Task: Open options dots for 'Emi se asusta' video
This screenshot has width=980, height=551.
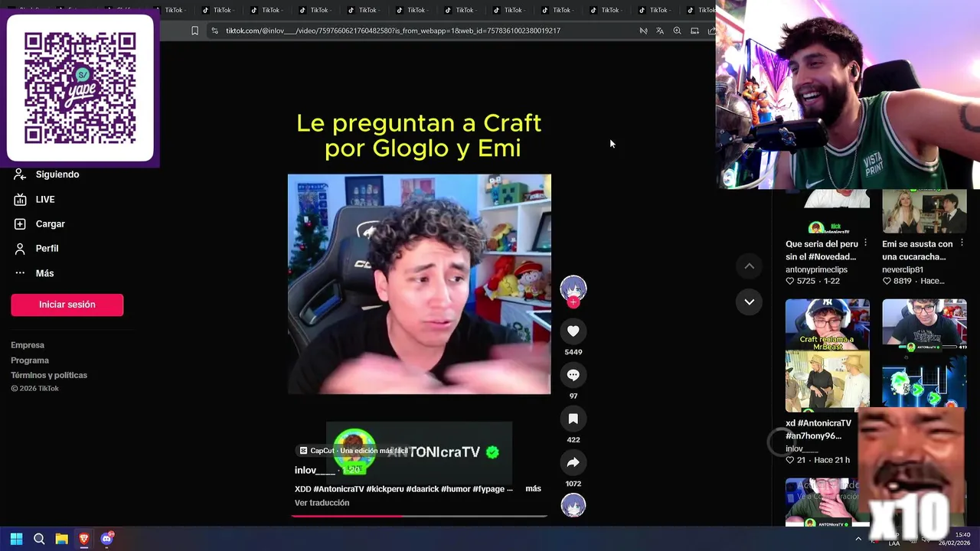Action: 962,243
